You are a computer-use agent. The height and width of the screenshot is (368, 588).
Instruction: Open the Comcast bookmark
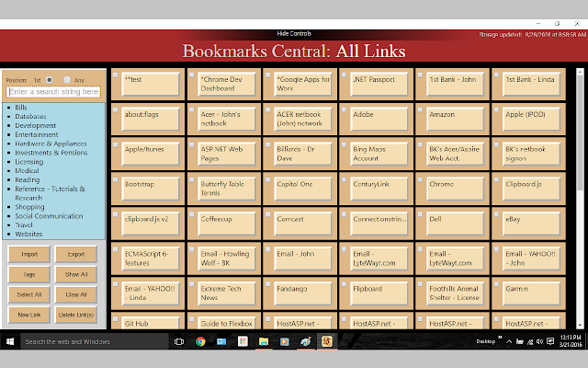pos(303,224)
